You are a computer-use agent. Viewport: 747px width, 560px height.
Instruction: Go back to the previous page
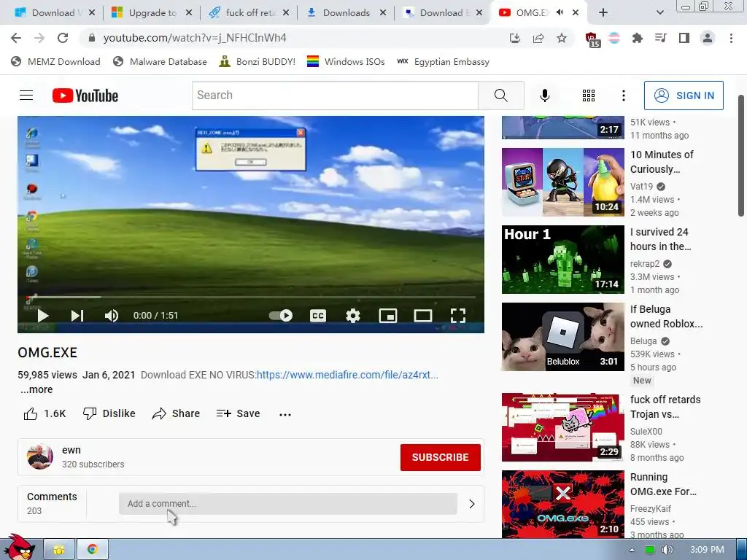coord(16,38)
